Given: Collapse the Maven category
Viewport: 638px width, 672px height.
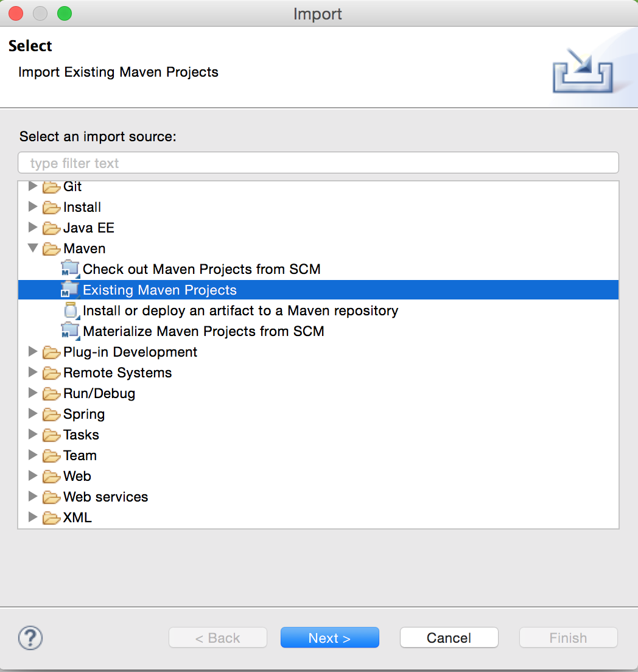Looking at the screenshot, I should [33, 248].
